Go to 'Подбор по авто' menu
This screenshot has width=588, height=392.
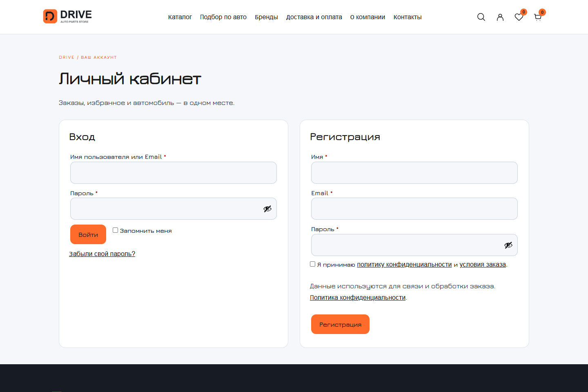coord(223,17)
